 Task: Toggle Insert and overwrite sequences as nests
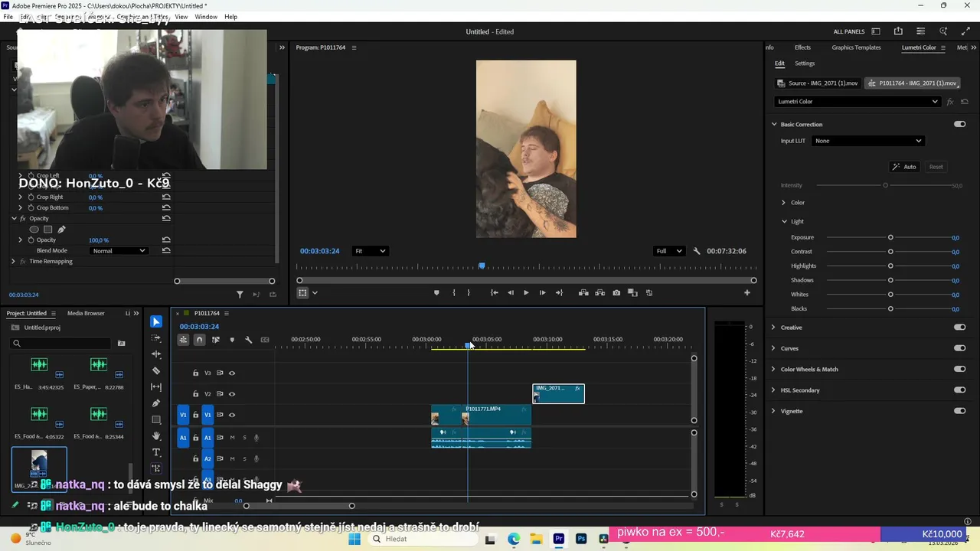183,340
